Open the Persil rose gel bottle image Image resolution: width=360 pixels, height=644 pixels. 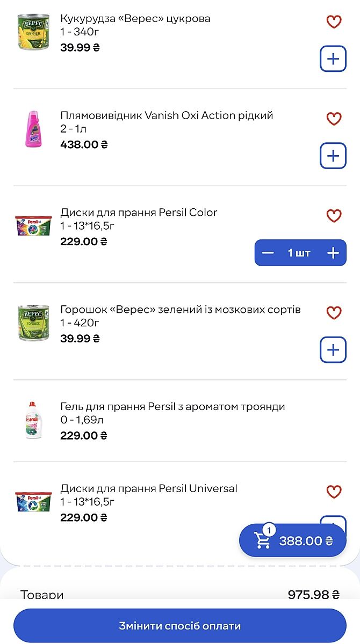pos(33,420)
